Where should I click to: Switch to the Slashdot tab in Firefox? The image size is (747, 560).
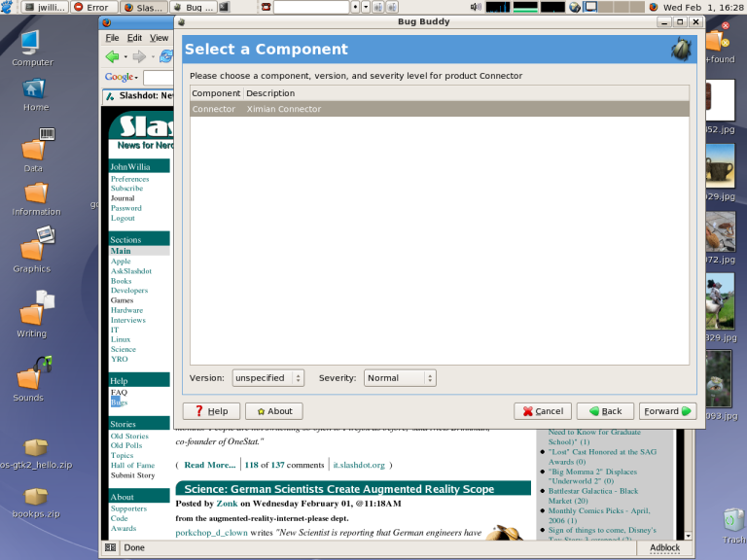tap(138, 96)
